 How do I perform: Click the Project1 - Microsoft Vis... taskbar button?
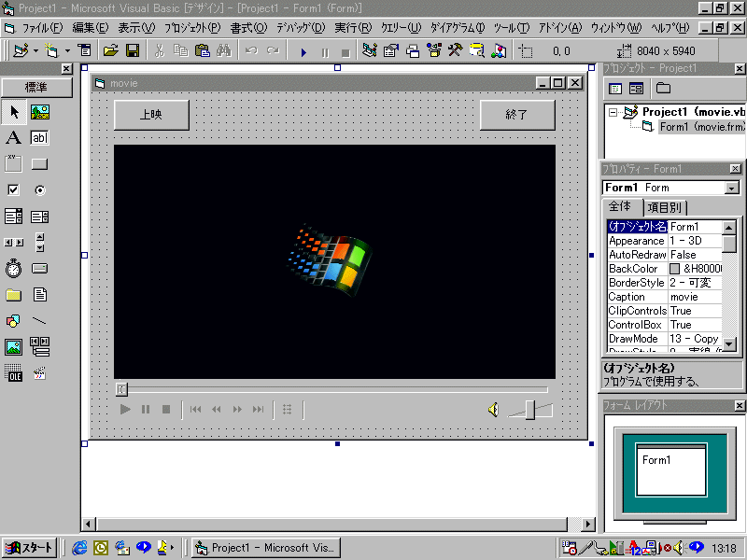pos(266,548)
